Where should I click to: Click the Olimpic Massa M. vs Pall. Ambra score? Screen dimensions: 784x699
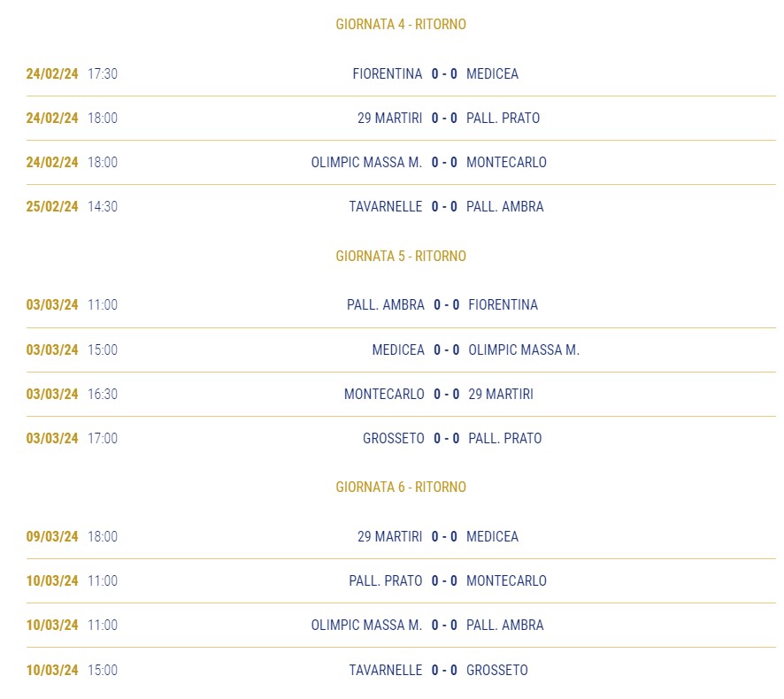coord(444,625)
